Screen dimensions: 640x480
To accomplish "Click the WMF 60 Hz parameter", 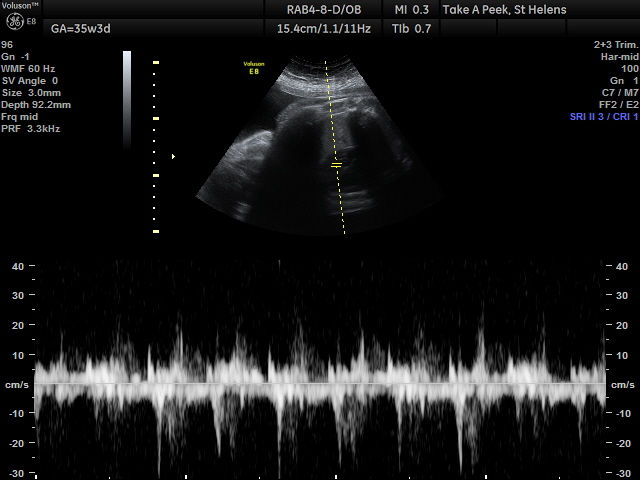I will [28, 69].
